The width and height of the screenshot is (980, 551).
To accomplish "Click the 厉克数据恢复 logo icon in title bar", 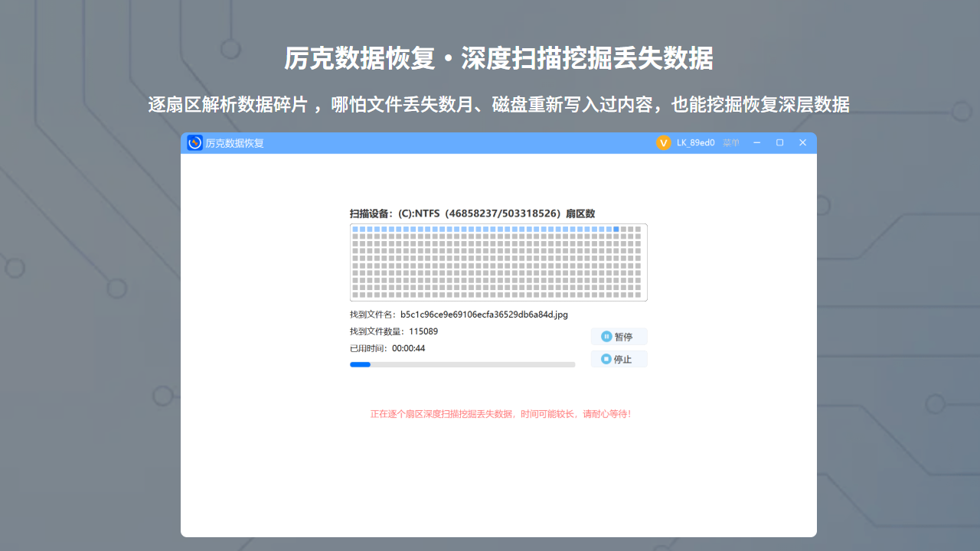I will [194, 142].
